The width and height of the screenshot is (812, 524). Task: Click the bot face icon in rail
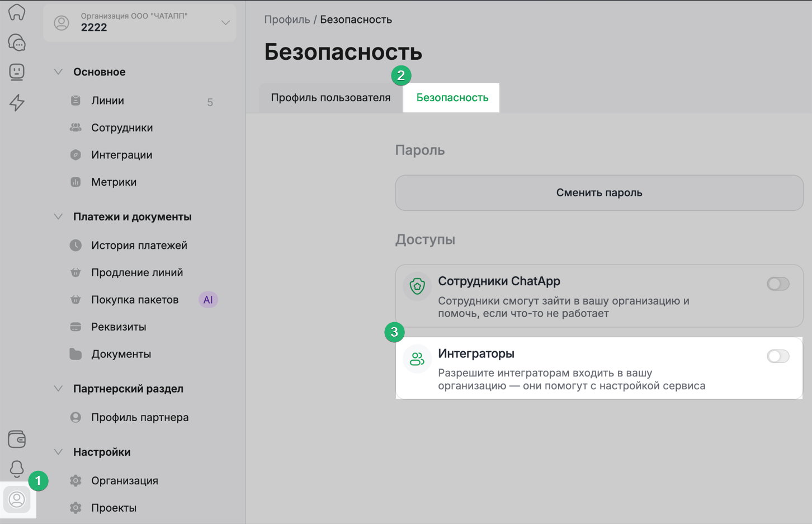17,72
